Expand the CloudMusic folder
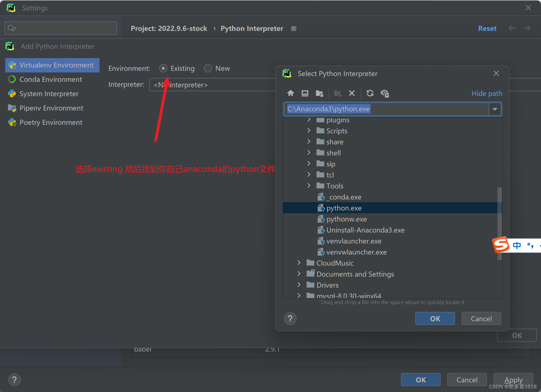This screenshot has height=392, width=541. point(299,263)
